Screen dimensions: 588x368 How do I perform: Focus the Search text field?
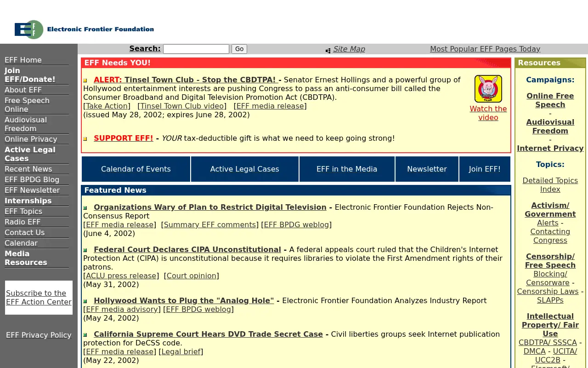pyautogui.click(x=196, y=49)
